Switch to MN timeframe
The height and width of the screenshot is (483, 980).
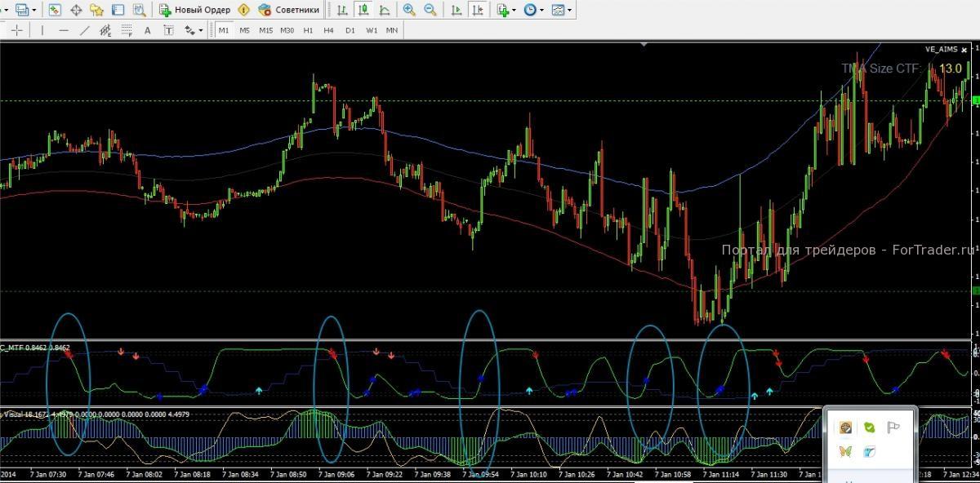pyautogui.click(x=392, y=30)
